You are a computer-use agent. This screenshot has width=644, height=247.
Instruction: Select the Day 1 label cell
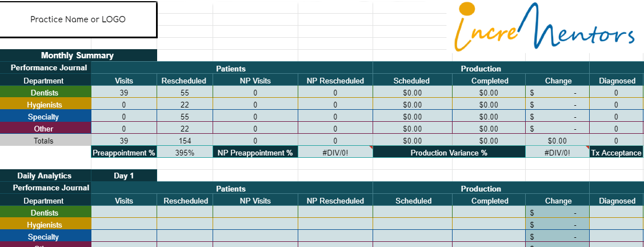tap(124, 176)
